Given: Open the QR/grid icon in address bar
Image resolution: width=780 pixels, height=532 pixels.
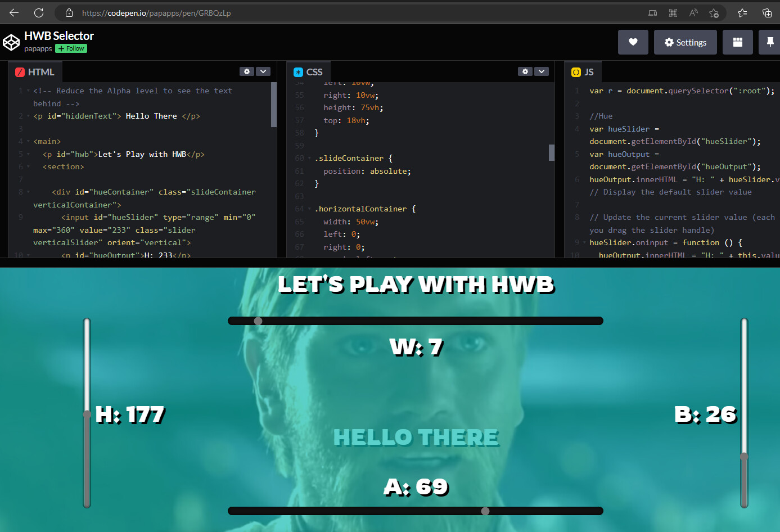Looking at the screenshot, I should (x=673, y=12).
